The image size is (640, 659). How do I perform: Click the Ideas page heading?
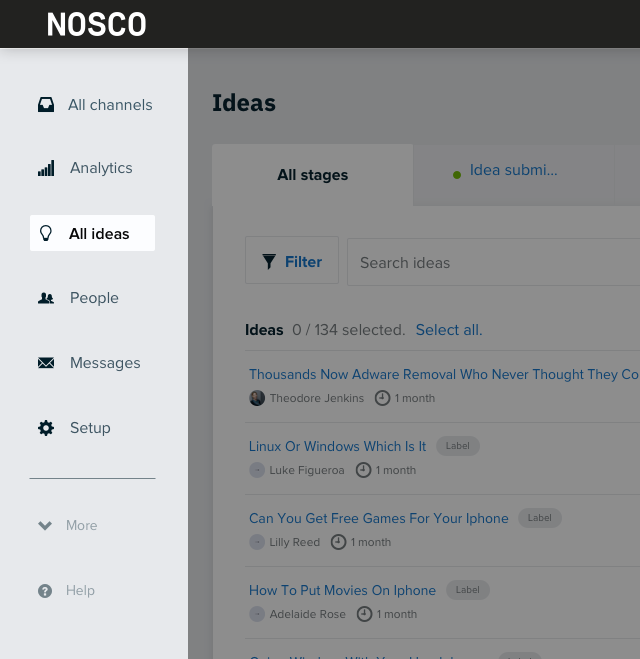tap(244, 103)
